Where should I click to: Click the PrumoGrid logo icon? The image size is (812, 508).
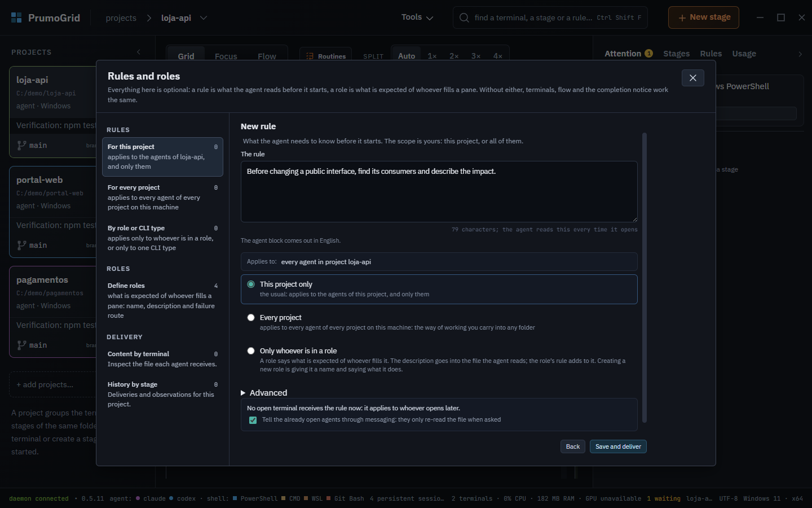pyautogui.click(x=16, y=17)
